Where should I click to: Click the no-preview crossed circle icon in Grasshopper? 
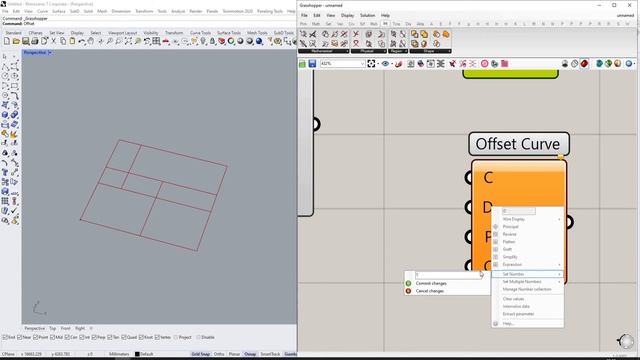tap(575, 64)
